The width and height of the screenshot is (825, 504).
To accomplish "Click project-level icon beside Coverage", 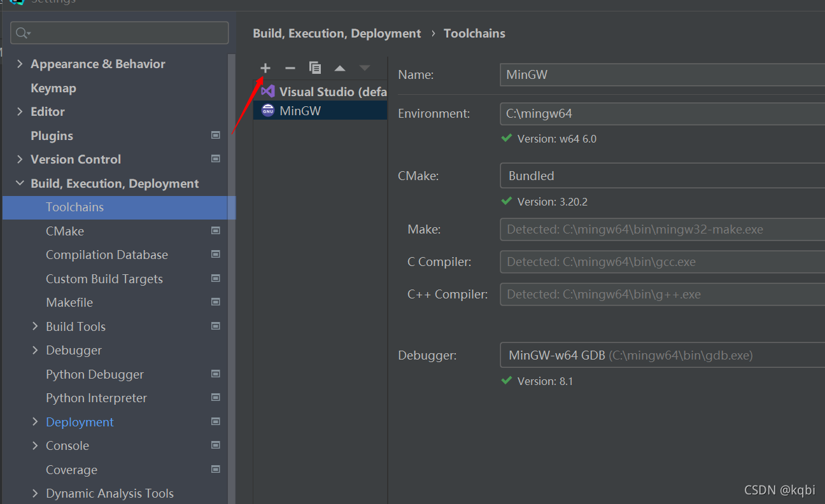I will pos(216,469).
